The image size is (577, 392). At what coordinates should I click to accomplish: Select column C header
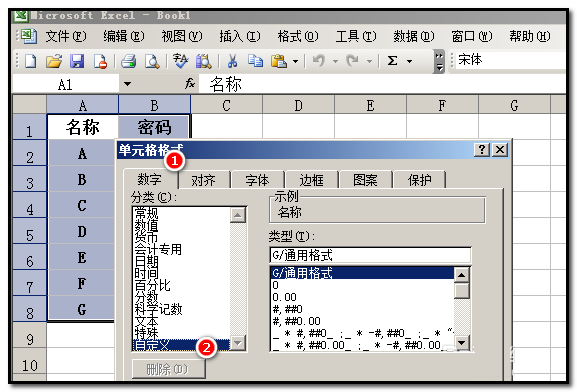(226, 105)
